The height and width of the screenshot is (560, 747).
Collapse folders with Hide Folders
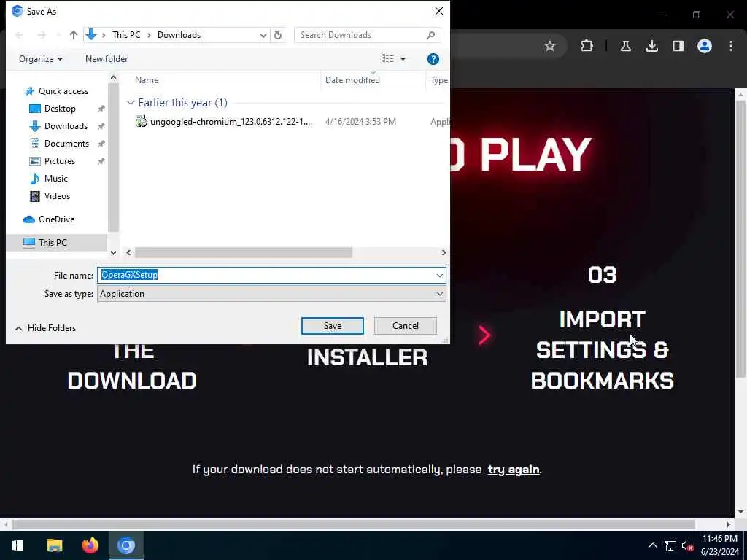tap(46, 328)
